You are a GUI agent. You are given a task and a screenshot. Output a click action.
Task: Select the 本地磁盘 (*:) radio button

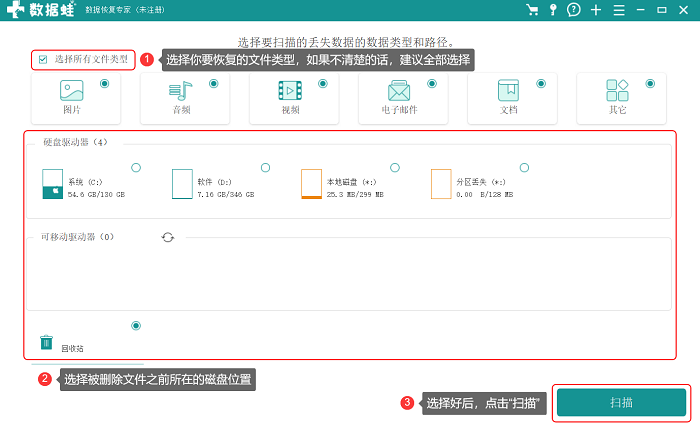point(395,167)
